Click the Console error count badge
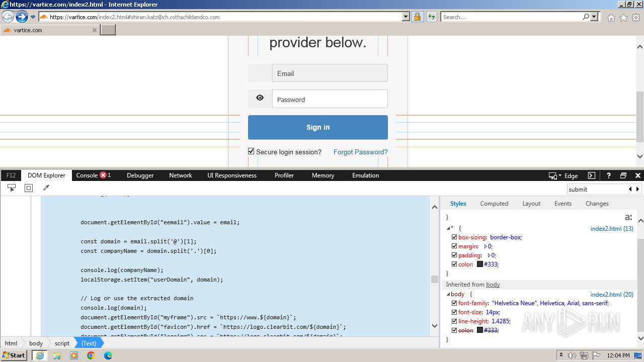 click(103, 175)
